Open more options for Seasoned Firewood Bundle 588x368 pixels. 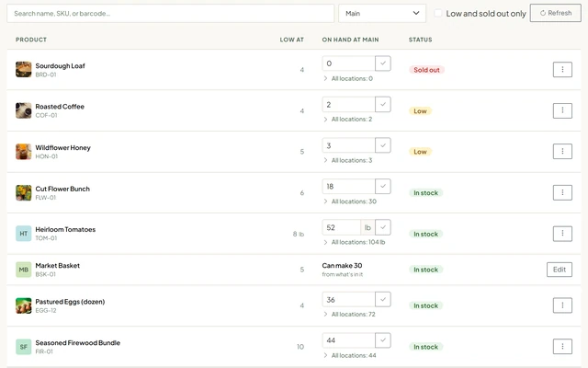[562, 346]
